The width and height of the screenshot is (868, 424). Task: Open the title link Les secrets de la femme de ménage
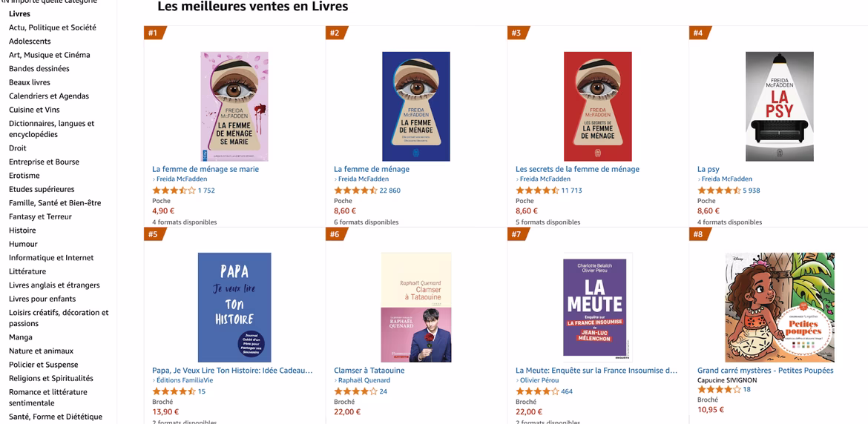(x=577, y=169)
